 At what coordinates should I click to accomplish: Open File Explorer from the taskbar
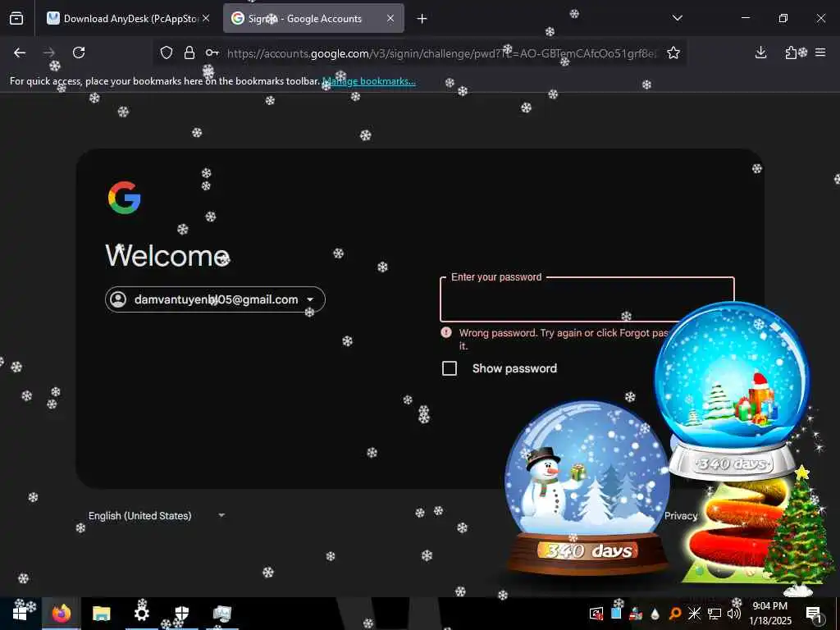tap(101, 614)
